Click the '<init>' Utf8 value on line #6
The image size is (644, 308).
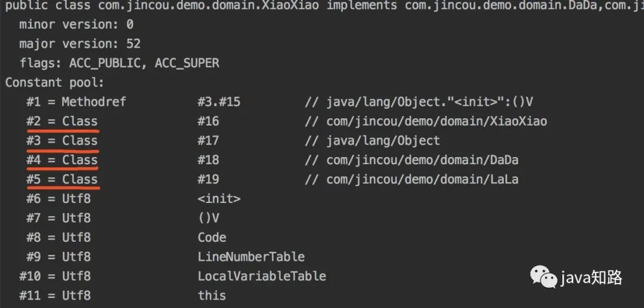pyautogui.click(x=219, y=199)
